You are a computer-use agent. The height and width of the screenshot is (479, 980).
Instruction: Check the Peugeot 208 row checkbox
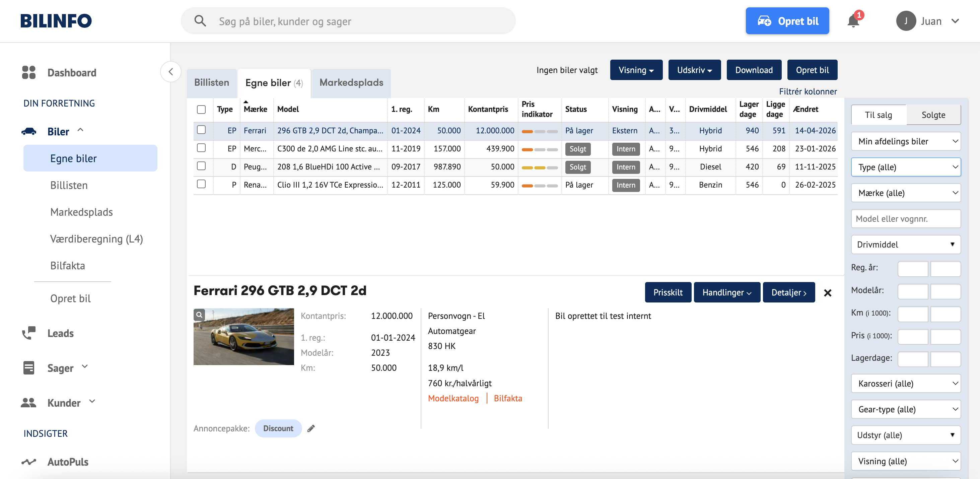click(201, 166)
